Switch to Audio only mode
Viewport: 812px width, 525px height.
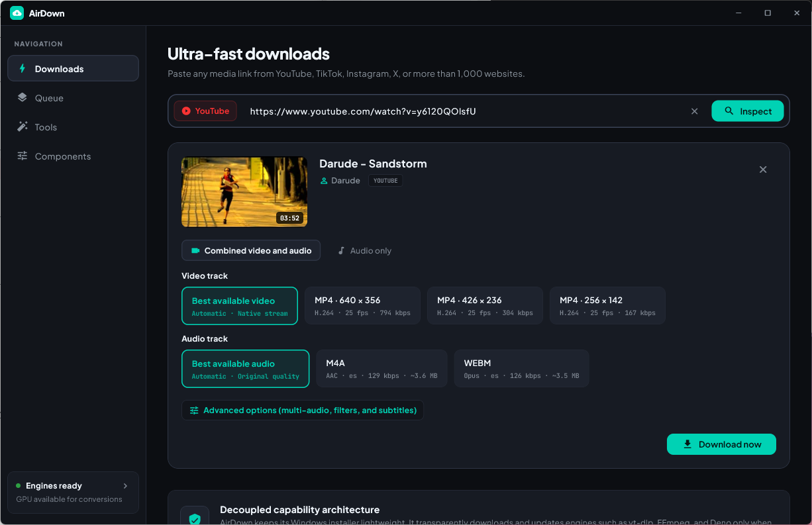click(364, 251)
